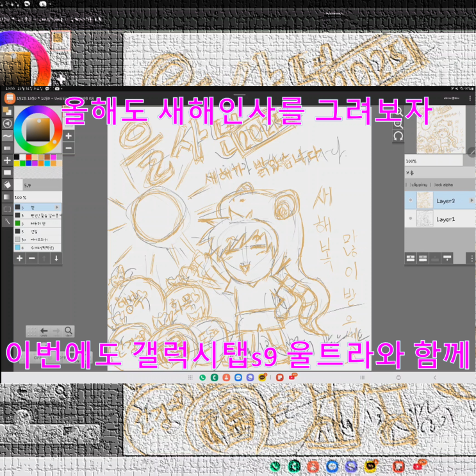The image size is (476, 476).
Task: Move the selected brush up in the list
Action: (44, 258)
